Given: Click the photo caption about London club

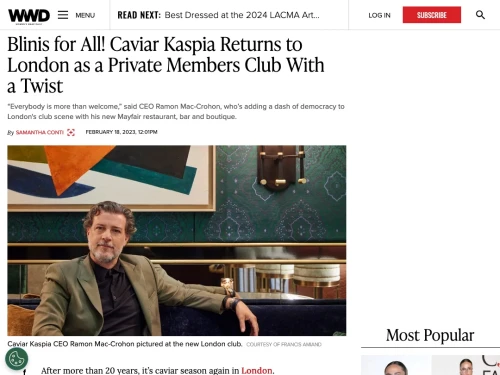Looking at the screenshot, I should 125,344.
